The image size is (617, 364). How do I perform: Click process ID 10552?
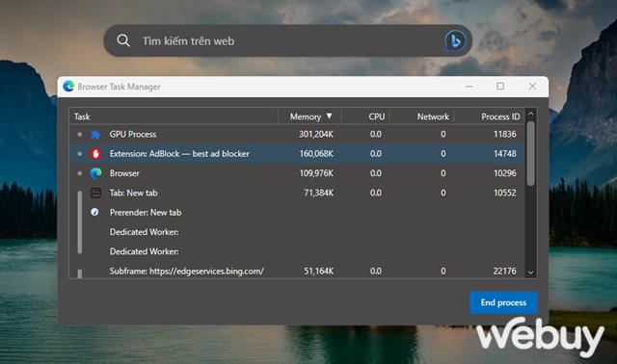tap(505, 193)
